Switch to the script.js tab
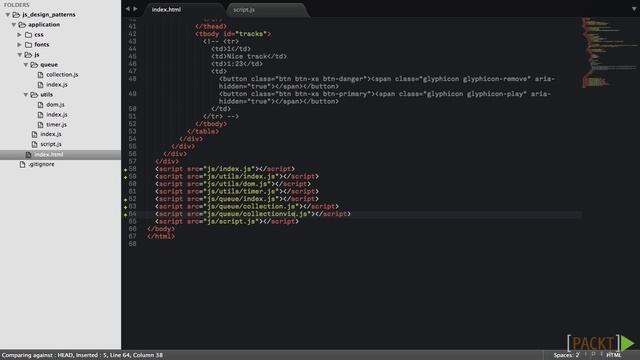The height and width of the screenshot is (360, 640). click(267, 9)
